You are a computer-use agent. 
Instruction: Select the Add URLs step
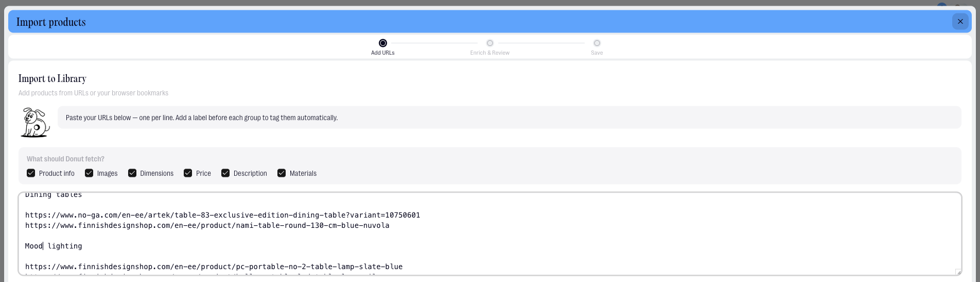click(x=383, y=46)
